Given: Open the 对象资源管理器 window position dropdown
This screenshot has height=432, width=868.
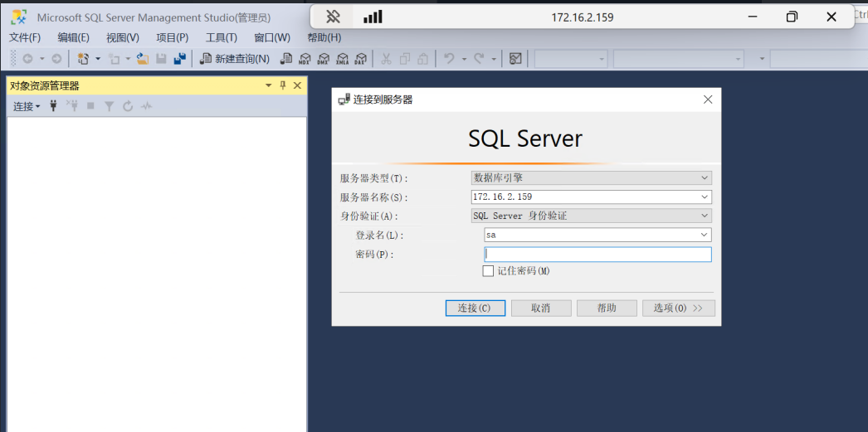Looking at the screenshot, I should (269, 85).
